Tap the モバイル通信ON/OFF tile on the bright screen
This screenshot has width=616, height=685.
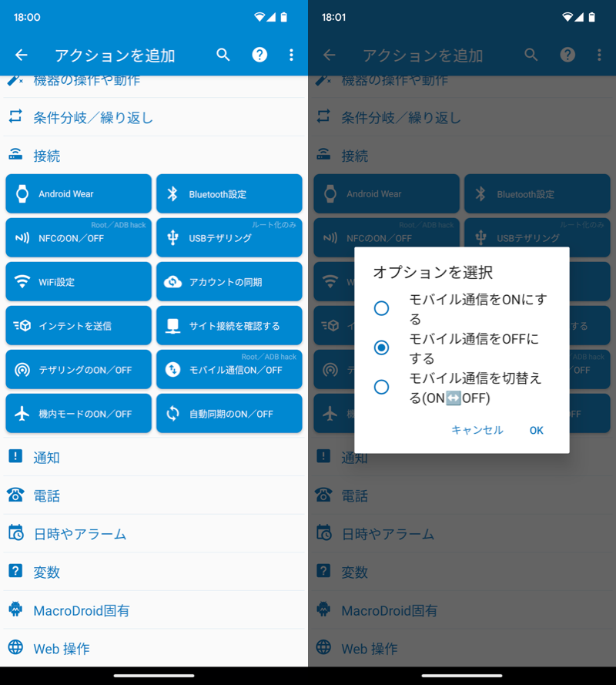click(x=229, y=370)
